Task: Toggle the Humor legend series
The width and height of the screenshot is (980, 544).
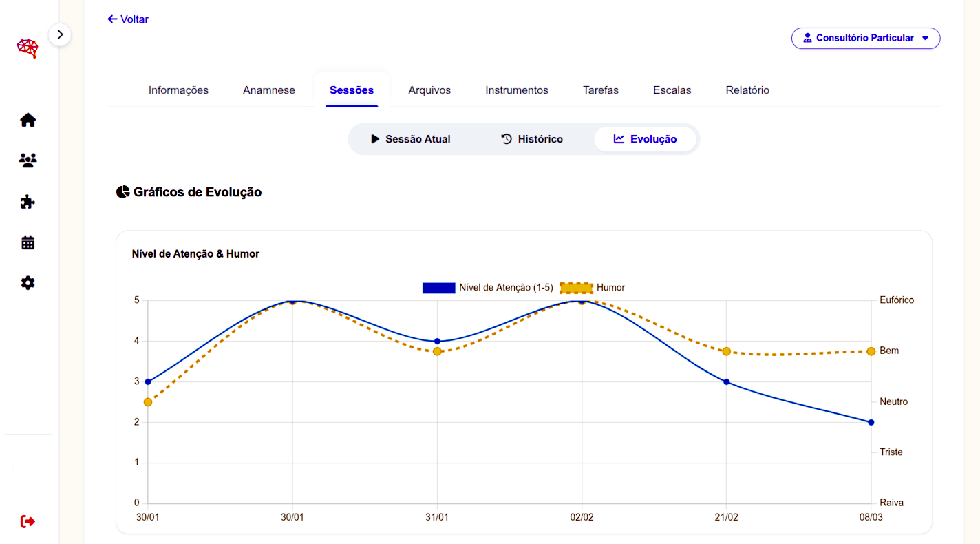Action: point(593,288)
